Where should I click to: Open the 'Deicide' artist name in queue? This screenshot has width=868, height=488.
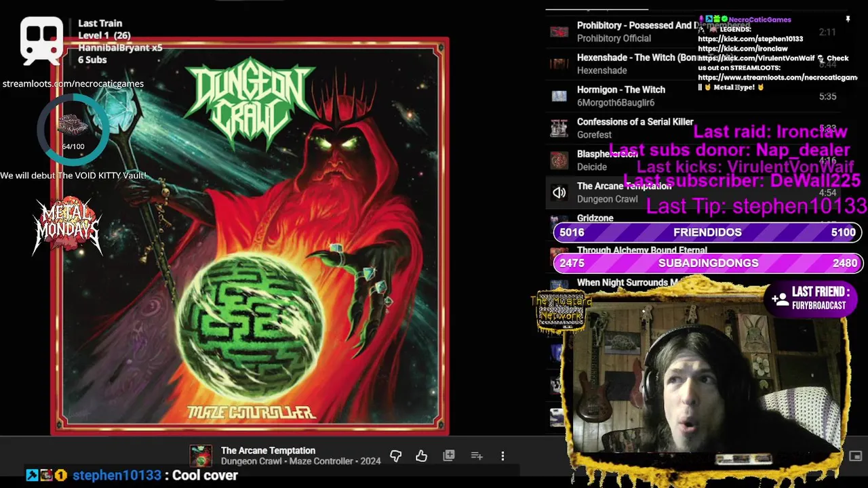593,167
